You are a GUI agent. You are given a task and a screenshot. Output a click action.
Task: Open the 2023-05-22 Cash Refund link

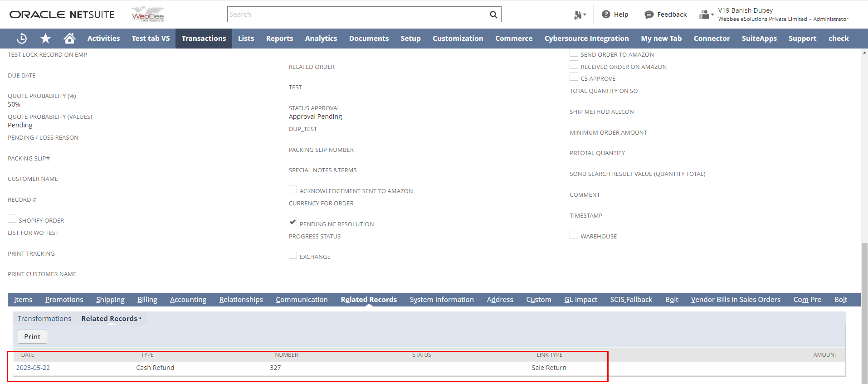(x=33, y=368)
